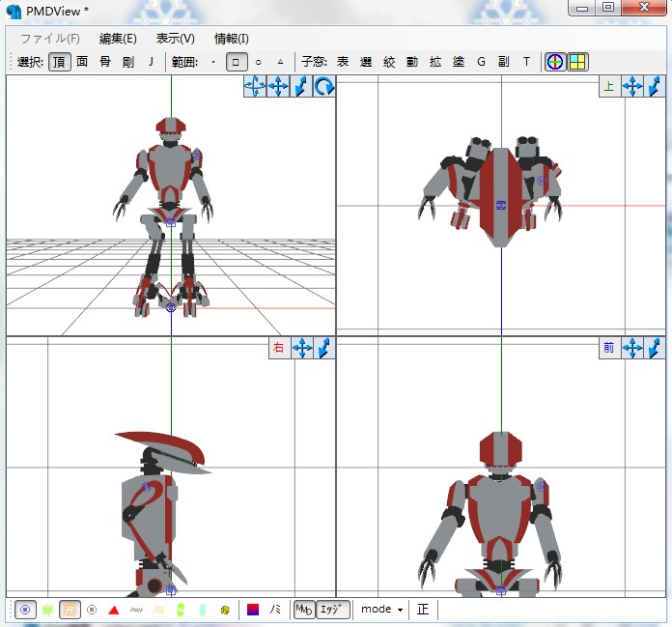
Task: Open the 情報(I) menu
Action: 231,39
